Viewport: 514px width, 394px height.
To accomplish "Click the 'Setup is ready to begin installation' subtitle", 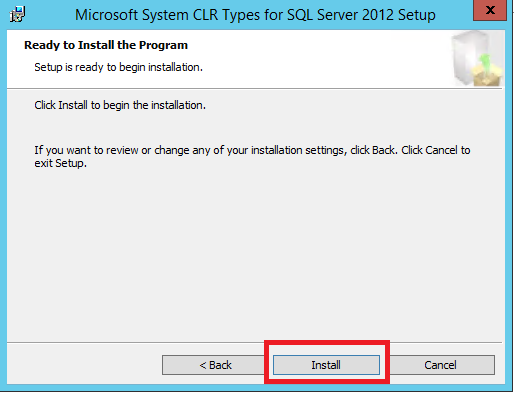I will coord(118,67).
